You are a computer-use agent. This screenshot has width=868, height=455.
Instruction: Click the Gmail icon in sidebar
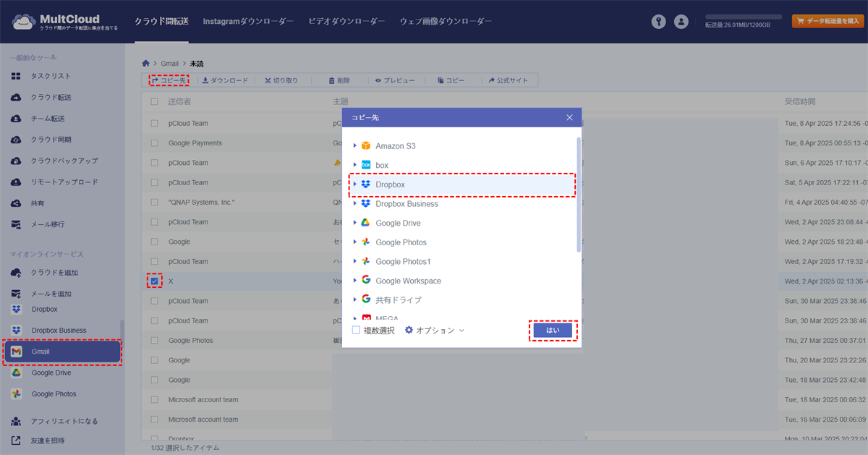point(16,352)
